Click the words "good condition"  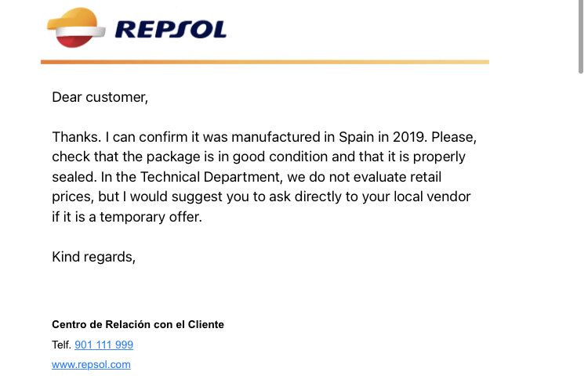click(280, 157)
